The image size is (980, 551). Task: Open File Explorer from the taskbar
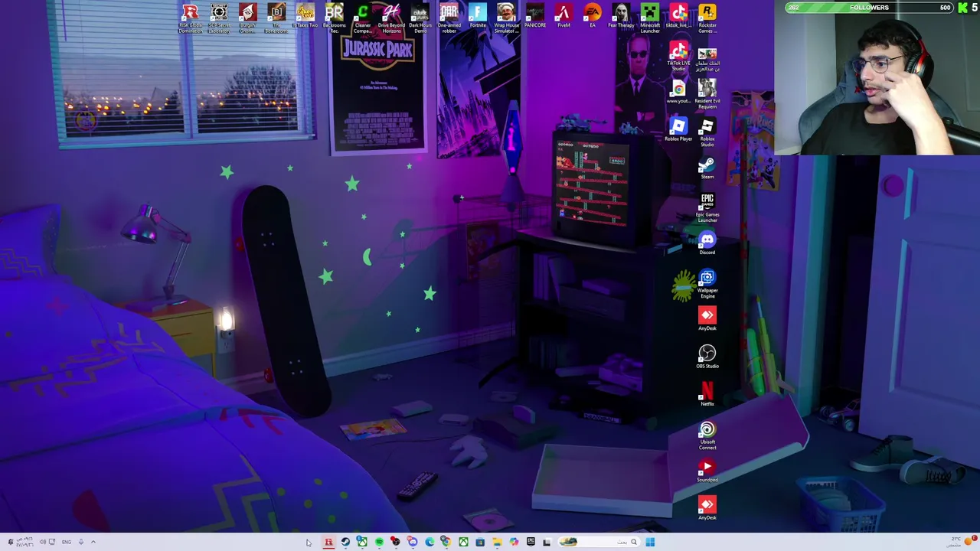tap(497, 542)
